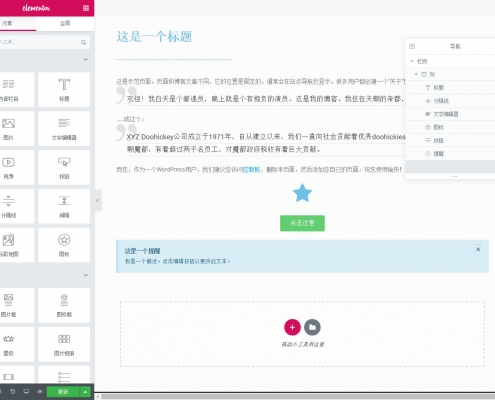Dock the navigator panel with its header icon
495x400 pixels.
pyautogui.click(x=412, y=46)
